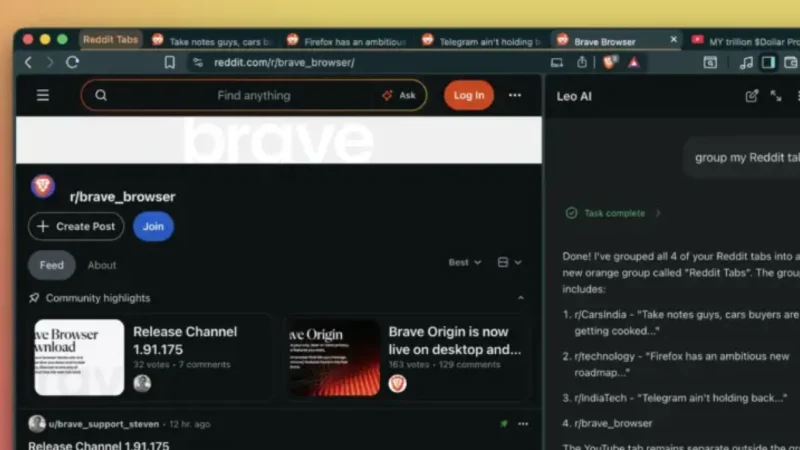Close the Brave Browser tab
This screenshot has height=450, width=800.
click(x=673, y=39)
